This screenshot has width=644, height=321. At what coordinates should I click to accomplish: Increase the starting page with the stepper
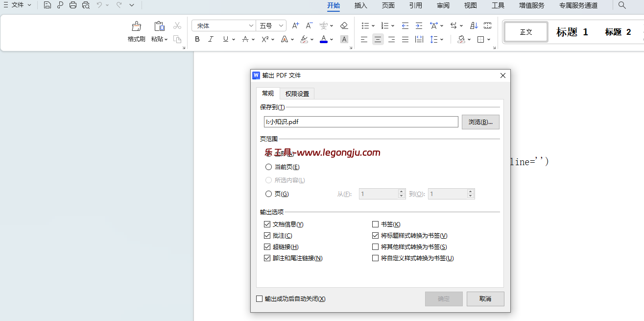401,191
